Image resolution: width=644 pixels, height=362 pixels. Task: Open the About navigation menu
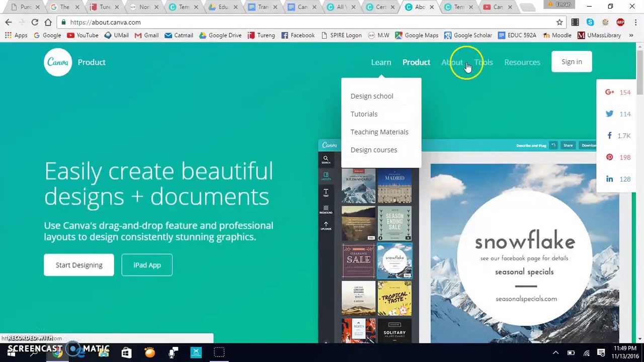452,62
